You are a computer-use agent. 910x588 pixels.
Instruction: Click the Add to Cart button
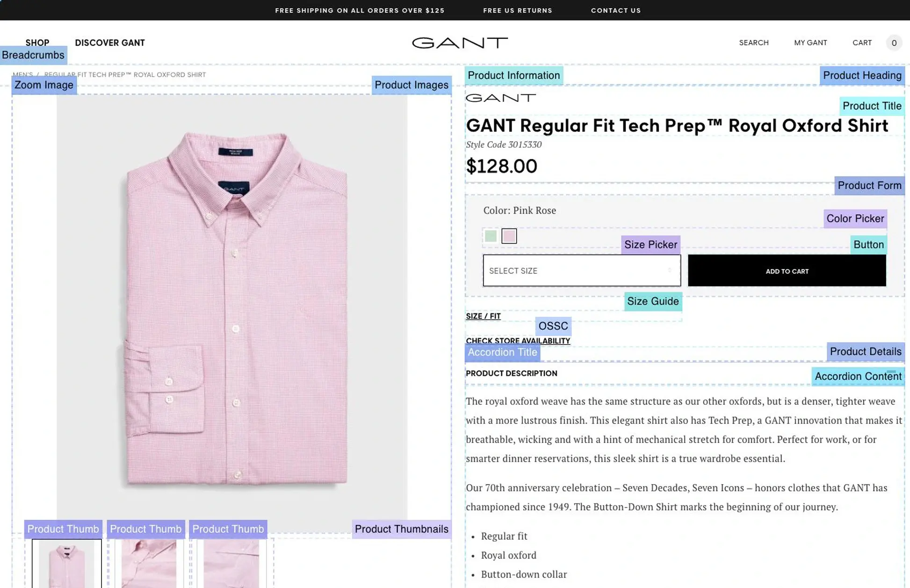787,271
